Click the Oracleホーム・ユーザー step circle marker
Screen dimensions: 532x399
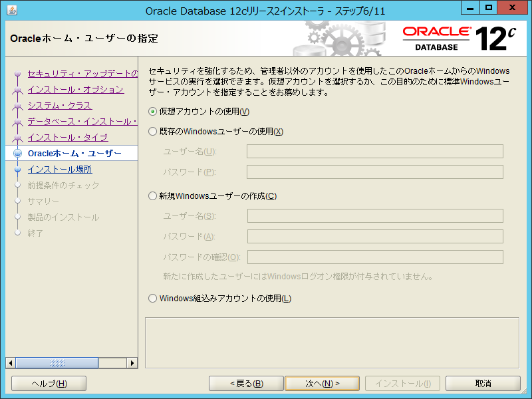tap(18, 154)
